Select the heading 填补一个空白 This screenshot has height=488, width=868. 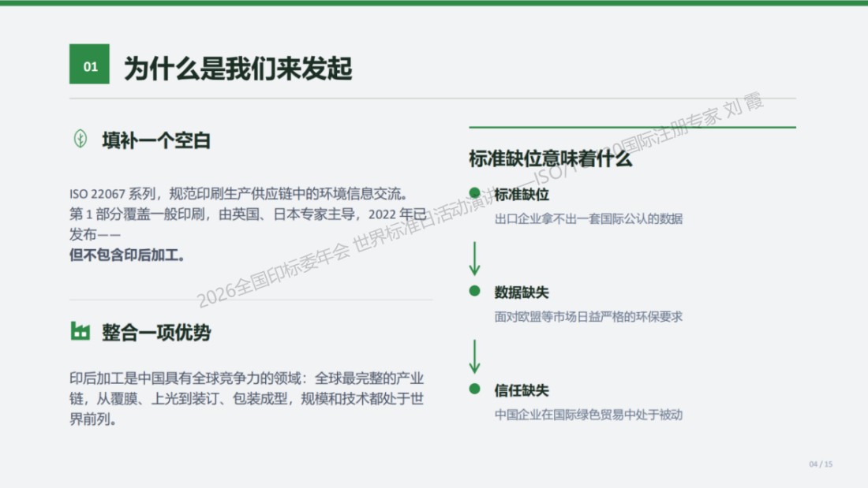[x=156, y=140]
